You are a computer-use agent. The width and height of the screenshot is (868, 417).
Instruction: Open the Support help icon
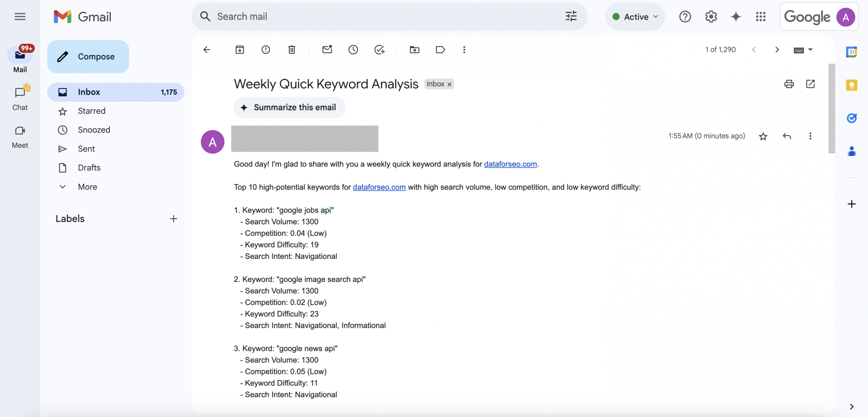pyautogui.click(x=685, y=17)
